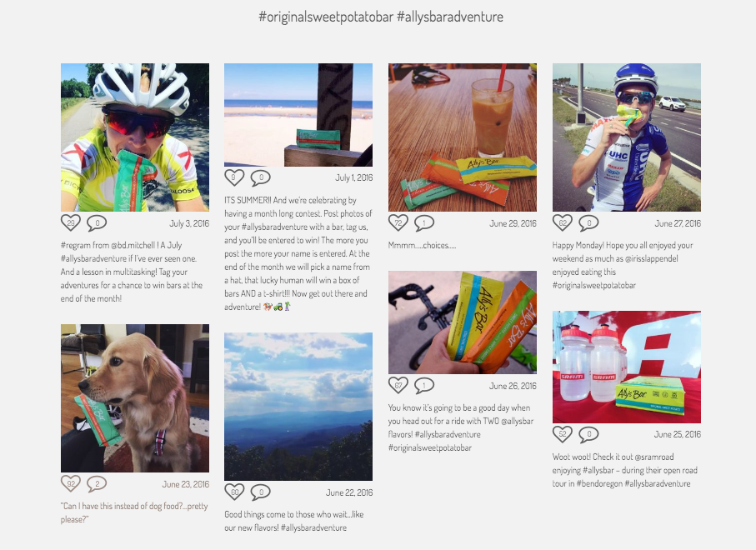Open the cloudy mountain landscape photo
Viewport: 756px width, 550px height.
point(298,407)
